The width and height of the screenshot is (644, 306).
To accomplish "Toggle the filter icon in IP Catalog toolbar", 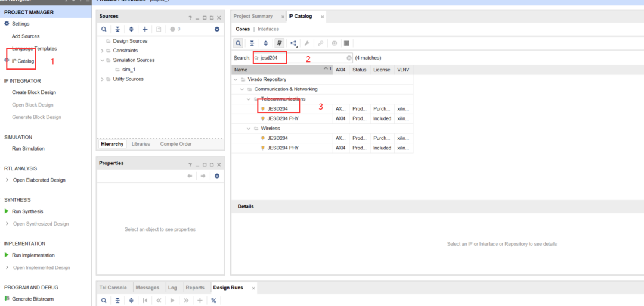I will (x=280, y=43).
